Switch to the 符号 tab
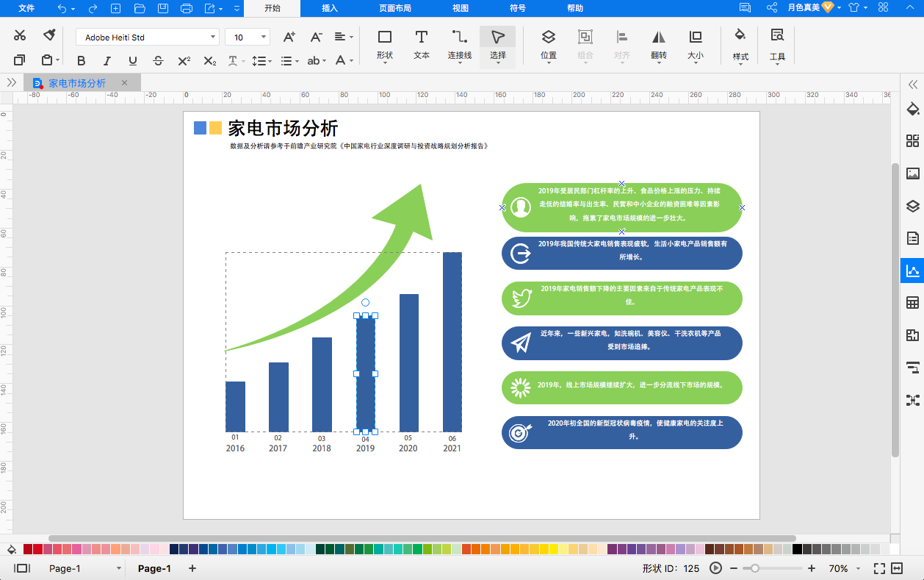This screenshot has height=580, width=924. coord(518,8)
